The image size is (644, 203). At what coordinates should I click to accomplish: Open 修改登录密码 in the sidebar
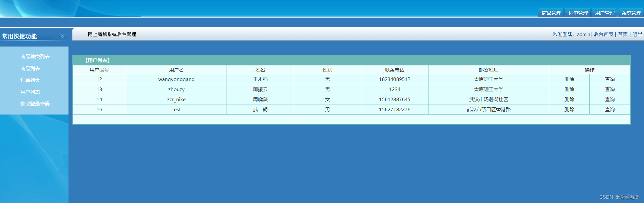(35, 104)
